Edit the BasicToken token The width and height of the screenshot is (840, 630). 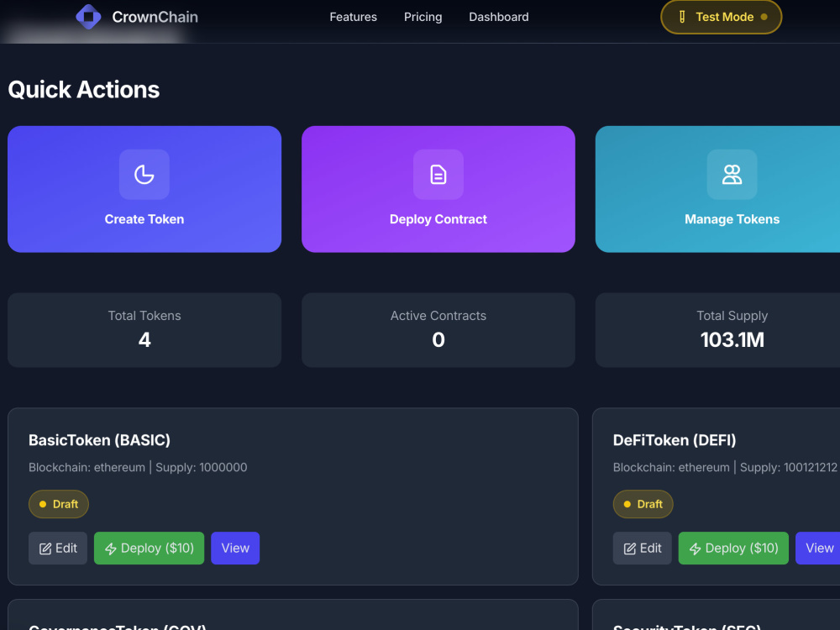[58, 548]
